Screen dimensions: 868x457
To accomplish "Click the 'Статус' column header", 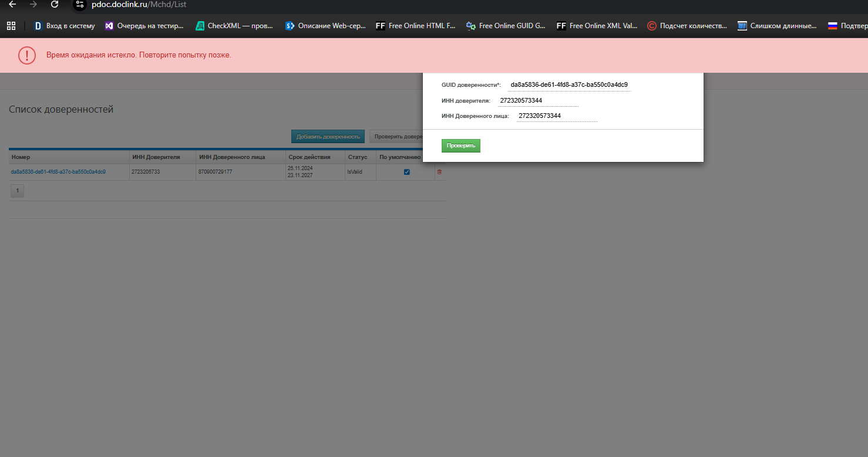I will [x=361, y=157].
